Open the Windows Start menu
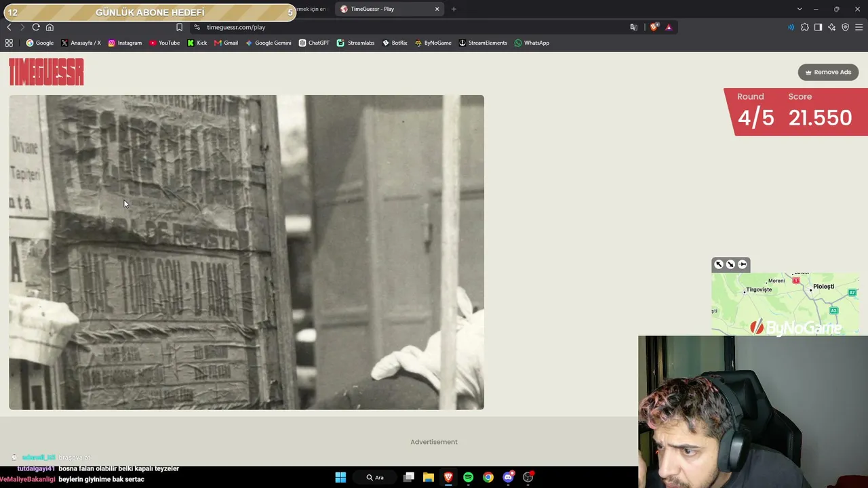Image resolution: width=868 pixels, height=488 pixels. coord(340,477)
